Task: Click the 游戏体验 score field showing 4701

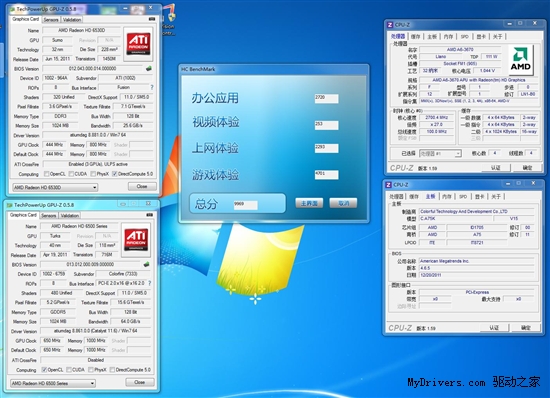Action: tap(327, 175)
